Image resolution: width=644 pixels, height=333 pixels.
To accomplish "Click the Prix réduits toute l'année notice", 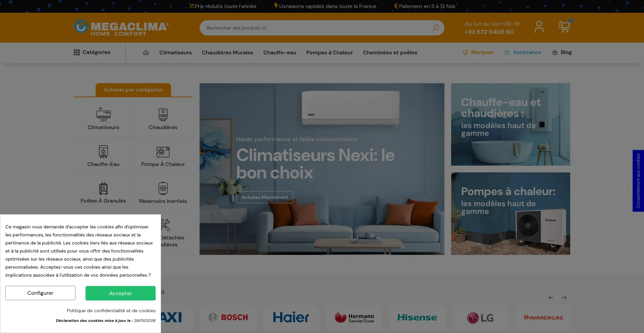I will pyautogui.click(x=223, y=6).
